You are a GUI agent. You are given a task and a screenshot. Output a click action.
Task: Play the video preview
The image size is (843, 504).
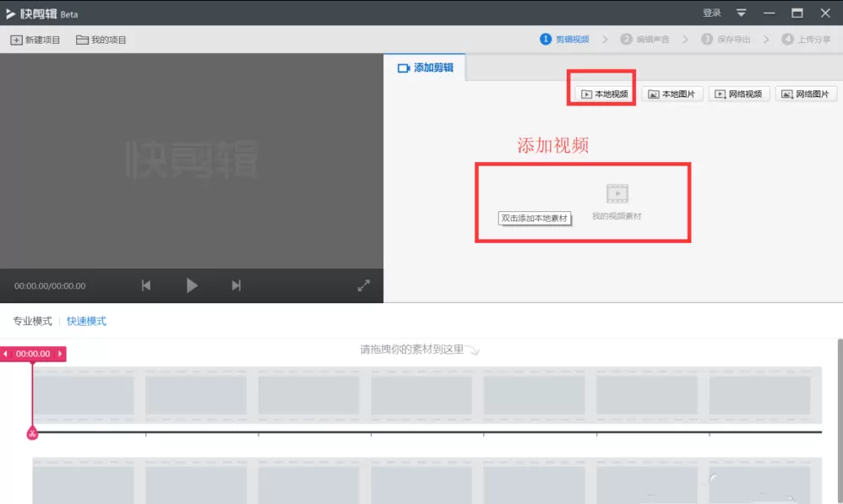pyautogui.click(x=192, y=285)
